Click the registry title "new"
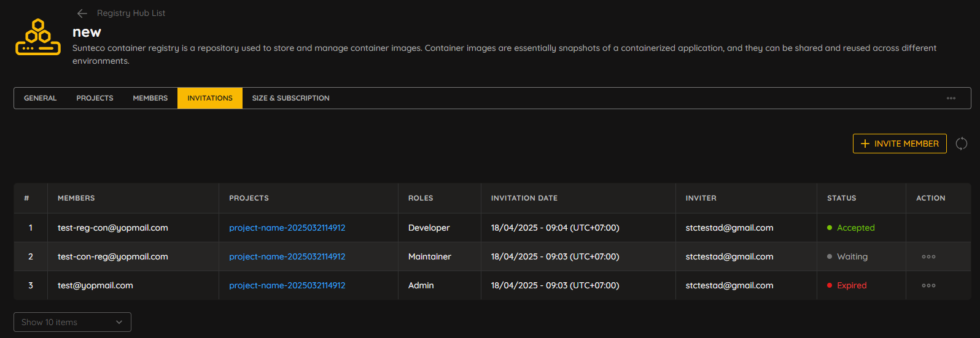 (87, 32)
